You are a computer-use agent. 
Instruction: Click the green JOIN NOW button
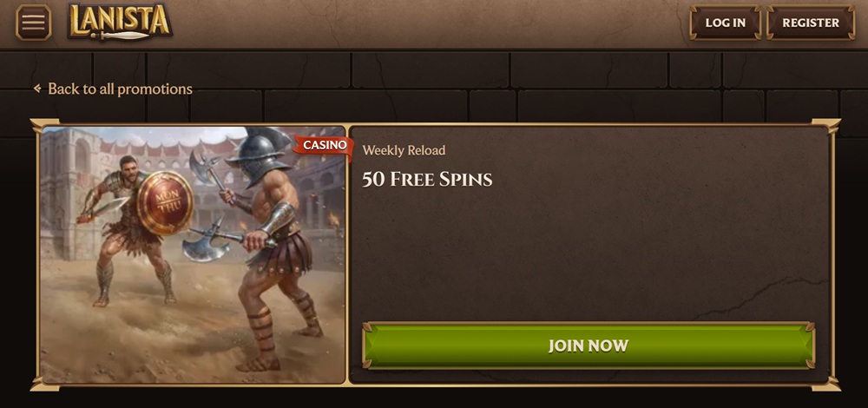(588, 345)
